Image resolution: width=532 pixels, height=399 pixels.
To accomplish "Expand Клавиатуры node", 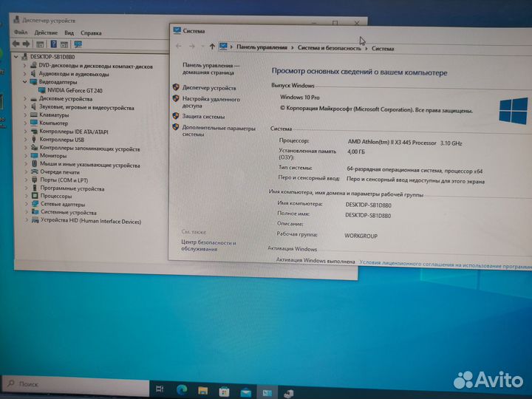I will tap(25, 115).
